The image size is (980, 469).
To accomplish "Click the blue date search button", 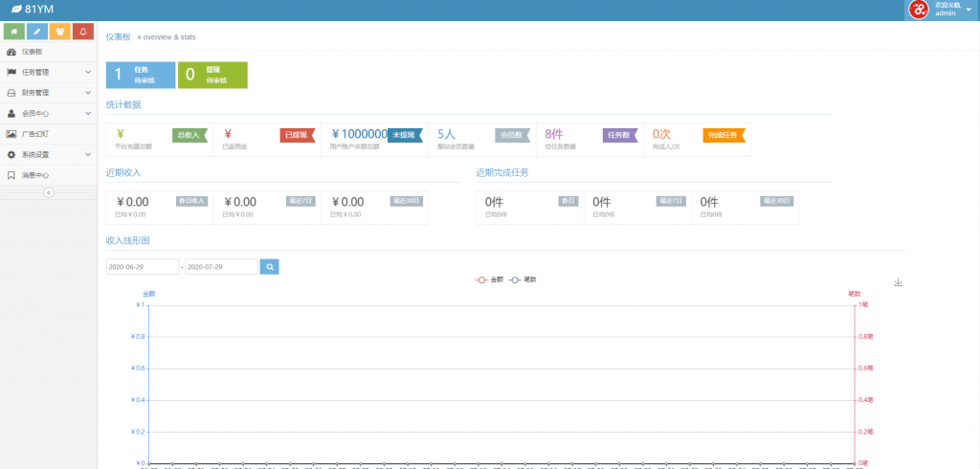I will [269, 267].
